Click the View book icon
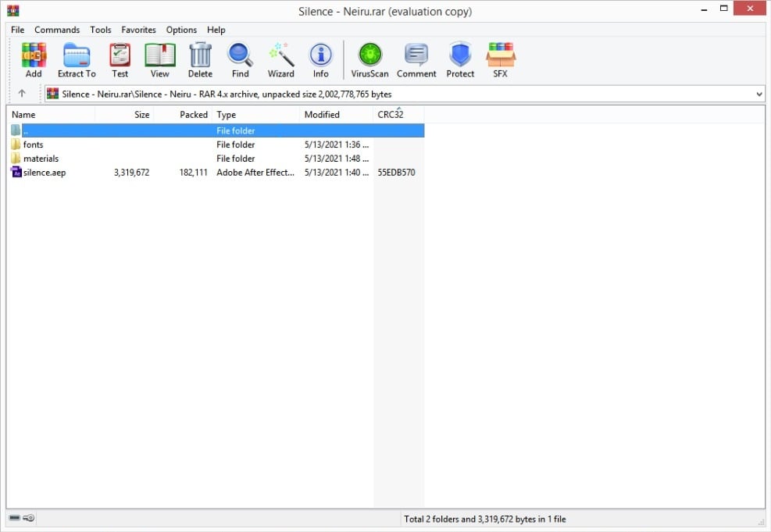Image resolution: width=771 pixels, height=532 pixels. [x=160, y=55]
